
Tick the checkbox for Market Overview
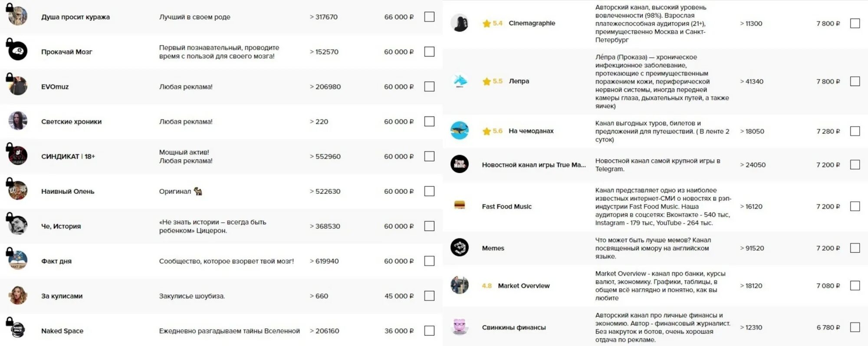pos(855,285)
